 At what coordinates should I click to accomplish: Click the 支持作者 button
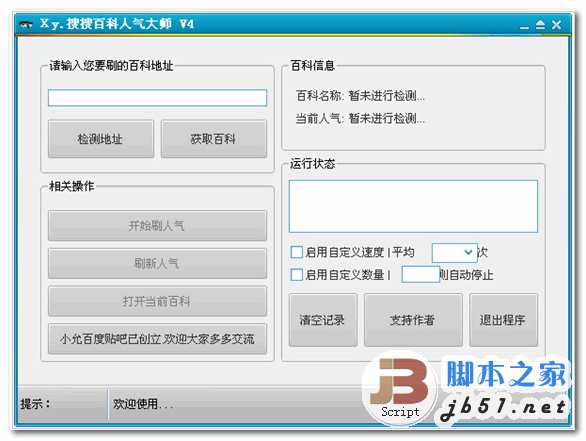pos(413,320)
